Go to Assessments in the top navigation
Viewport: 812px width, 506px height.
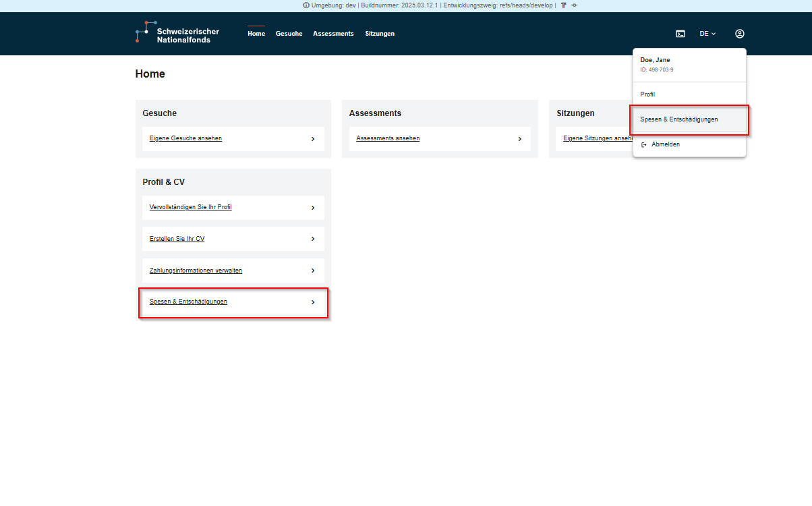point(333,34)
